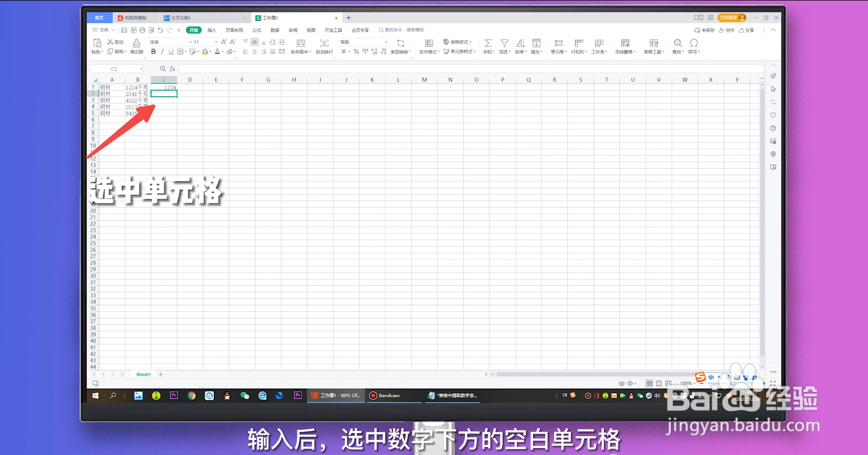Open the Name Box dropdown arrow at C2
Screen dimensions: 868x455
[x=141, y=69]
